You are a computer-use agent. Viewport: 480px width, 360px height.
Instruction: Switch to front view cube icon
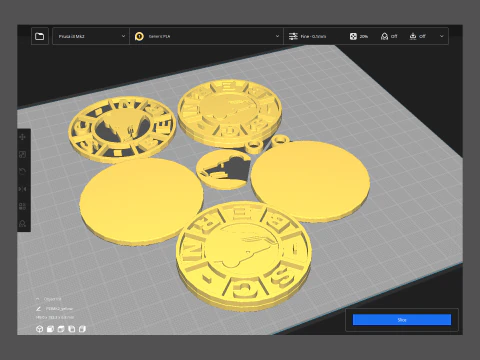point(50,329)
